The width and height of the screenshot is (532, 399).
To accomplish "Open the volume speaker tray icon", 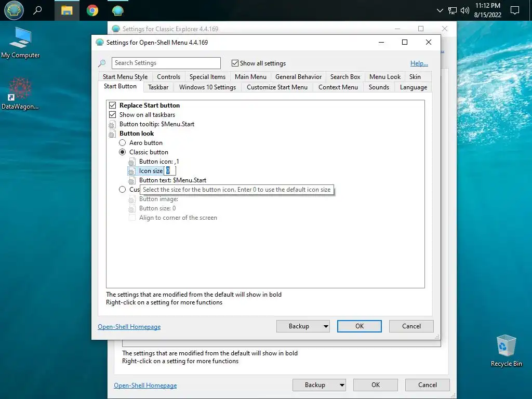I will 465,10.
